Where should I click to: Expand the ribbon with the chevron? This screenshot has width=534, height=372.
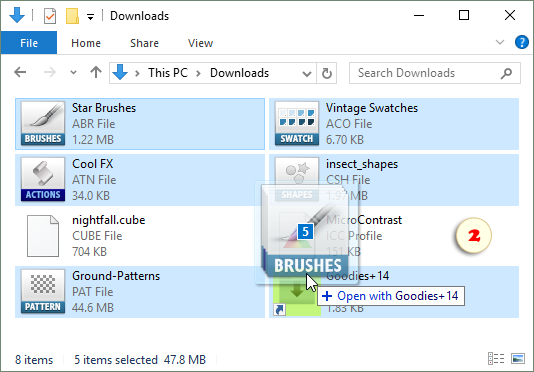pyautogui.click(x=500, y=42)
